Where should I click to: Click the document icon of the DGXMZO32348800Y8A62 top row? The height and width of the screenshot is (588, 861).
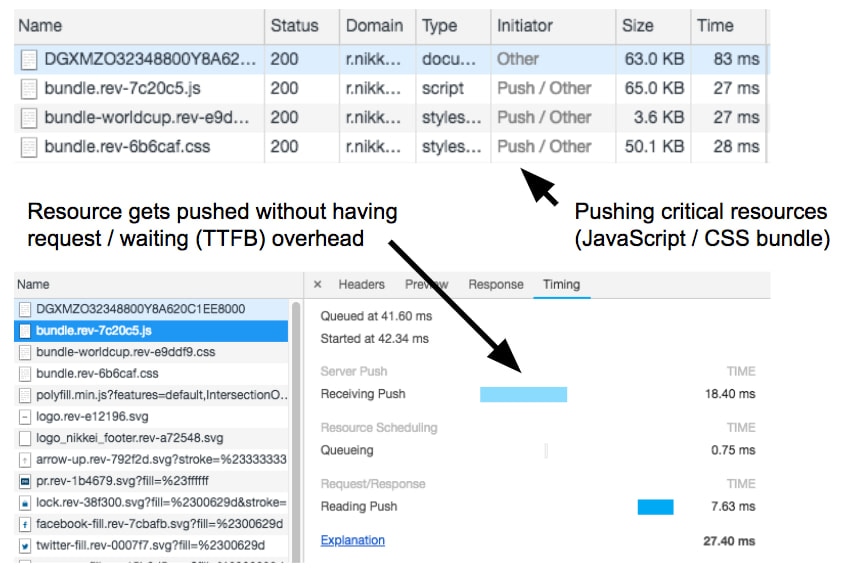point(29,59)
